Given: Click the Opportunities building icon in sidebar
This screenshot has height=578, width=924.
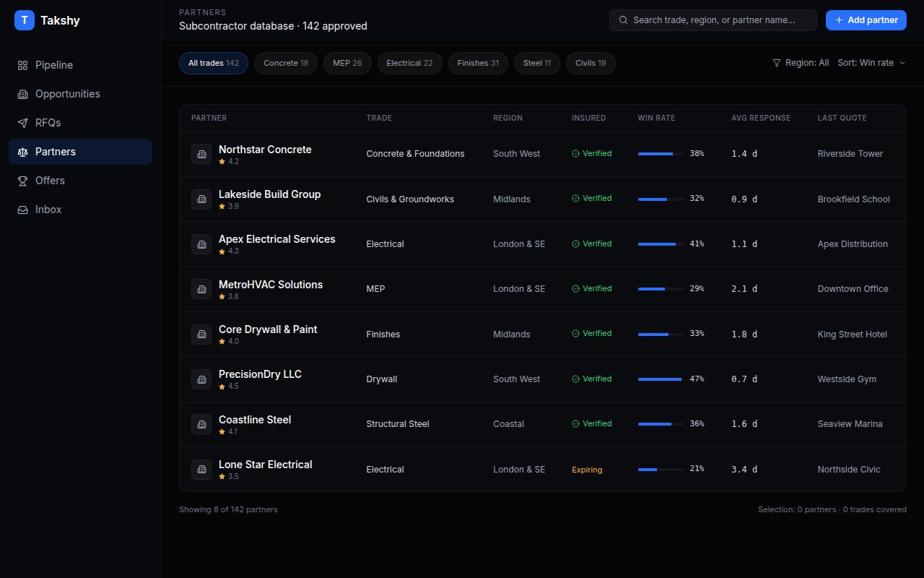Looking at the screenshot, I should [x=22, y=94].
